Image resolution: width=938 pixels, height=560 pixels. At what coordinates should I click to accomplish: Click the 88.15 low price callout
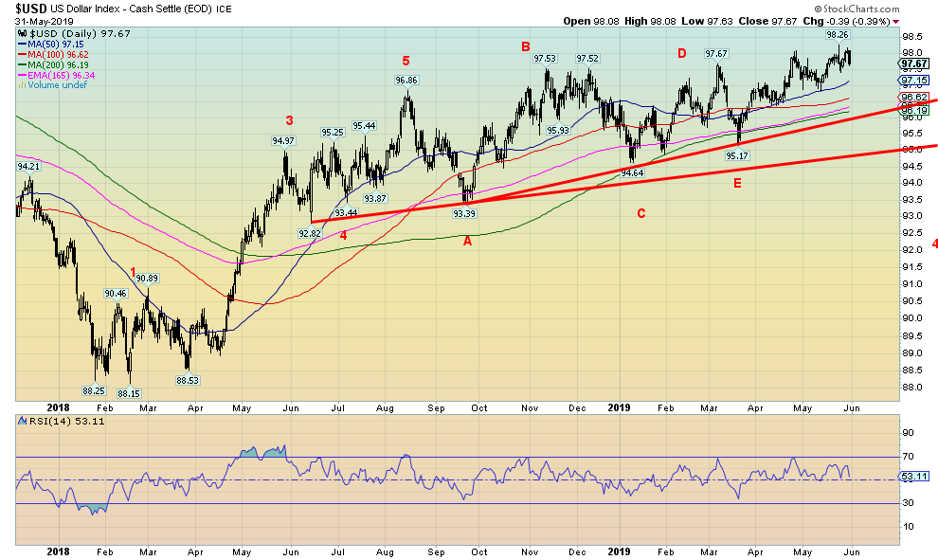click(128, 394)
